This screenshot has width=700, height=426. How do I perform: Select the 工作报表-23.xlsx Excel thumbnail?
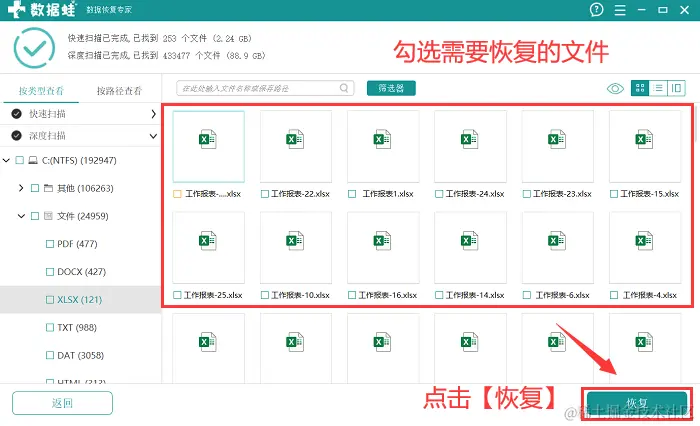(558, 146)
